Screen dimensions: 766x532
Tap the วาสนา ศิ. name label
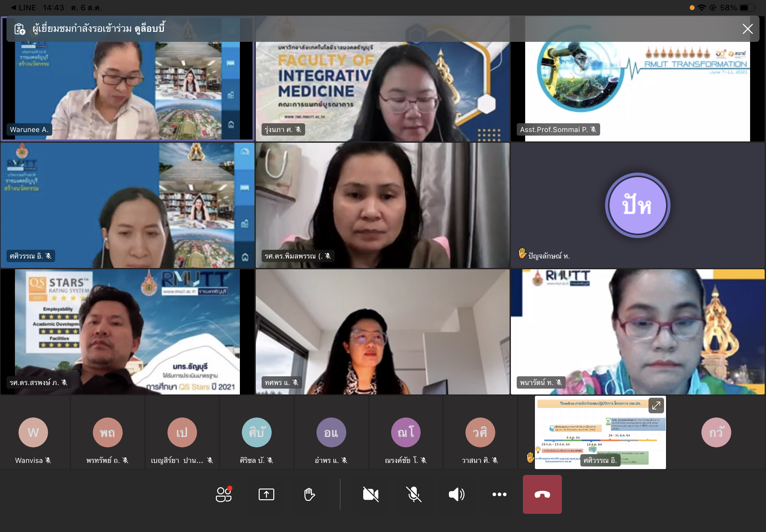point(476,460)
